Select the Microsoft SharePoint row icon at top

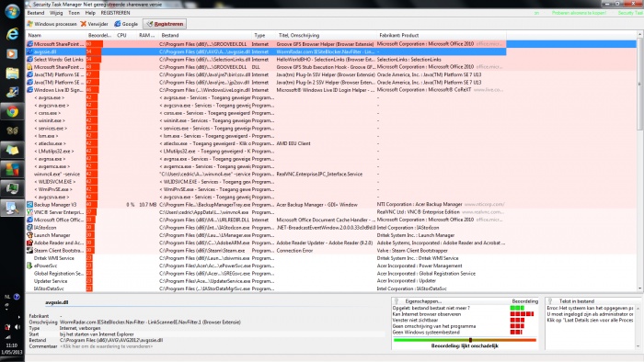click(29, 44)
